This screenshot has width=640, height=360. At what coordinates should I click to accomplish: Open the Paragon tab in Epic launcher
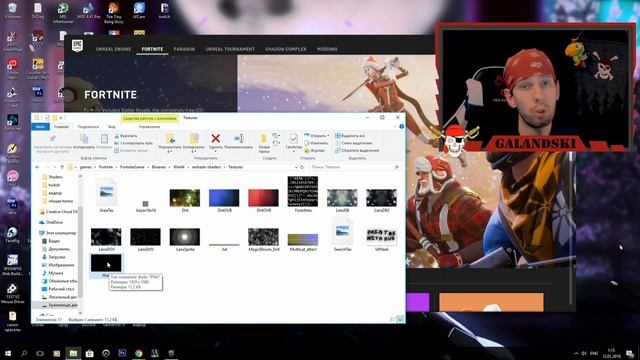(x=184, y=49)
